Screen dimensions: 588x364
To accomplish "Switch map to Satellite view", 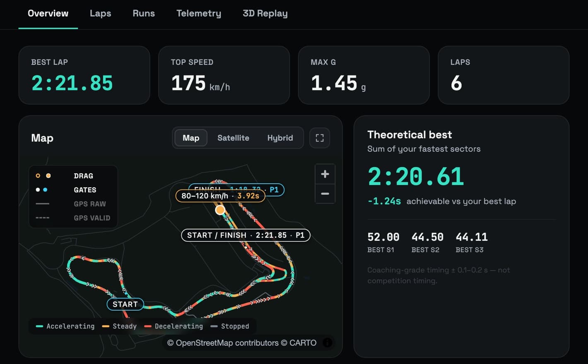I will [x=233, y=138].
